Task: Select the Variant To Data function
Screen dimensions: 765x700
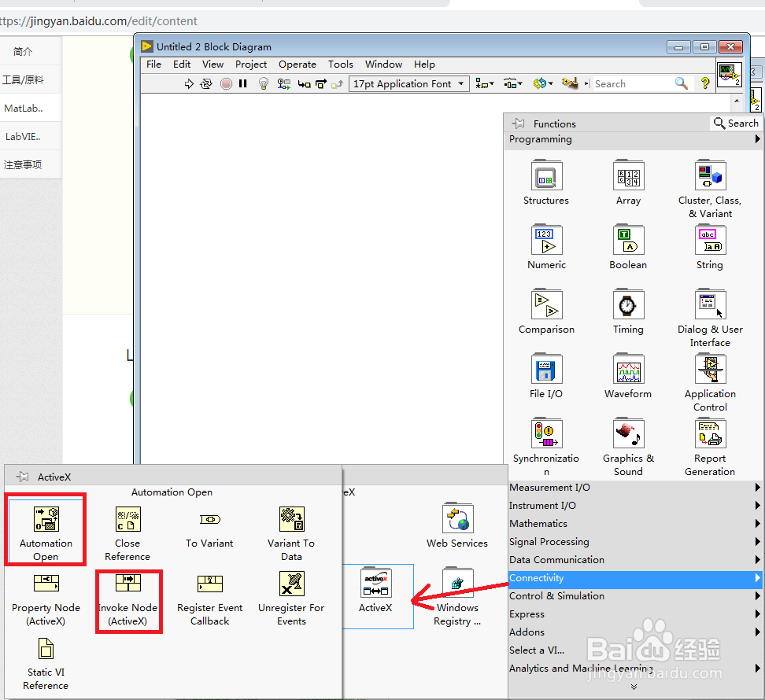Action: coord(291,534)
